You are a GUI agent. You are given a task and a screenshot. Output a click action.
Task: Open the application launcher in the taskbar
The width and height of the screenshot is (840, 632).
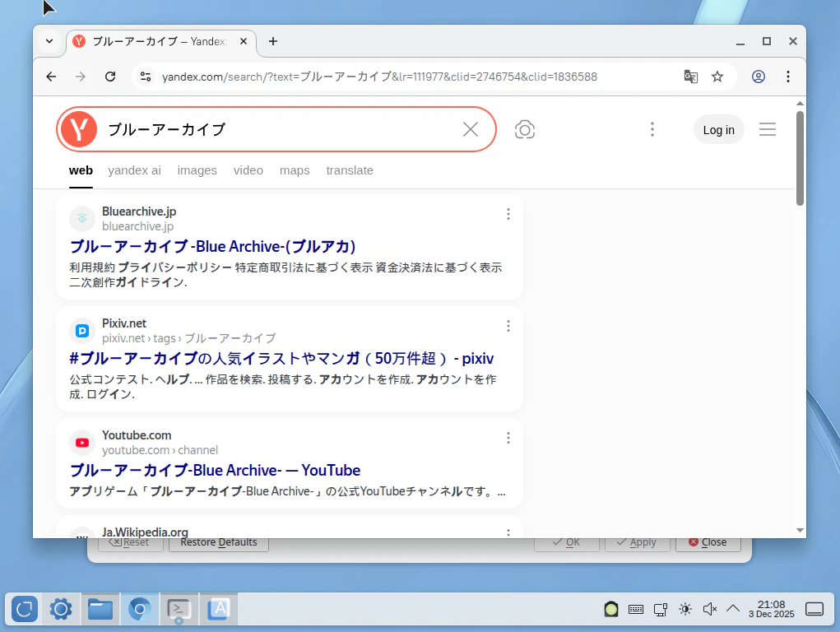coord(25,609)
